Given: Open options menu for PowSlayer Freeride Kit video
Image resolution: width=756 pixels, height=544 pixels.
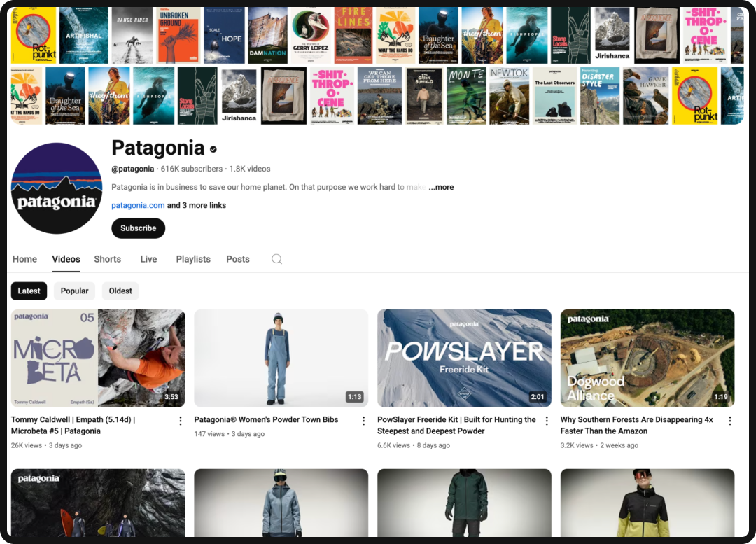Looking at the screenshot, I should [x=547, y=421].
